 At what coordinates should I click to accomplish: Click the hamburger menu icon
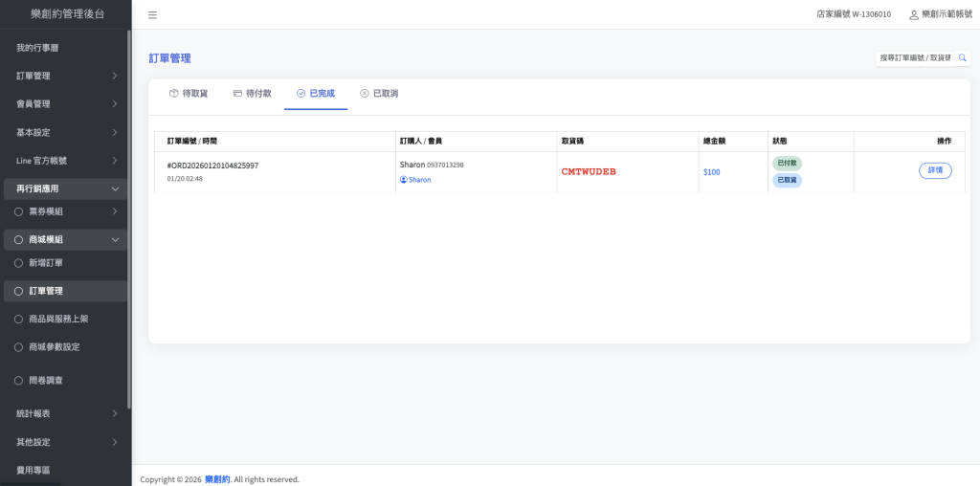click(x=153, y=15)
